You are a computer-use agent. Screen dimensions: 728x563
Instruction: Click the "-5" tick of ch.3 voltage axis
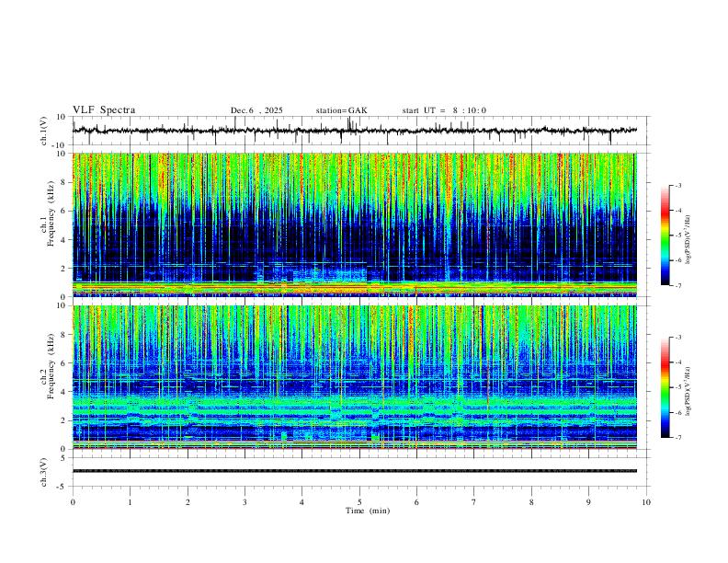63,487
